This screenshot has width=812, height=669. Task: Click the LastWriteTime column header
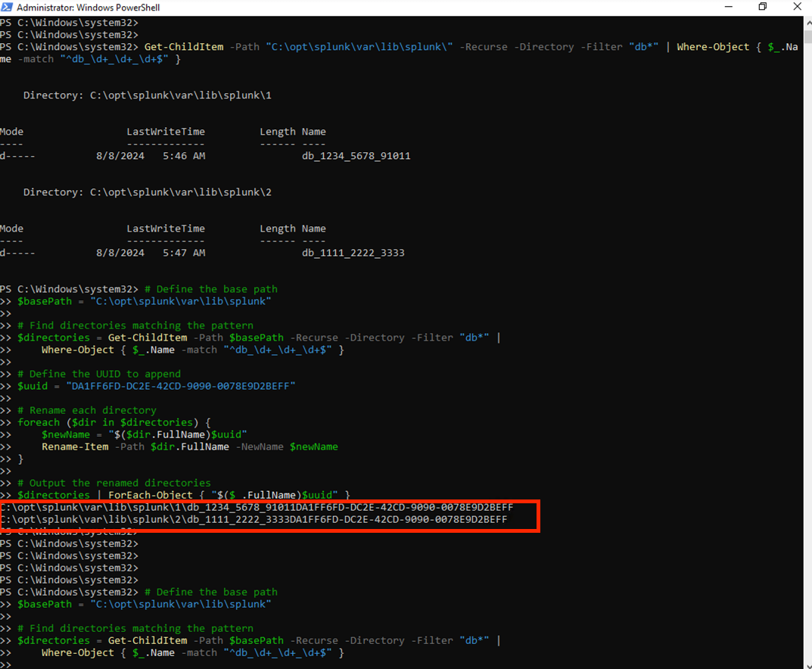[x=165, y=131]
